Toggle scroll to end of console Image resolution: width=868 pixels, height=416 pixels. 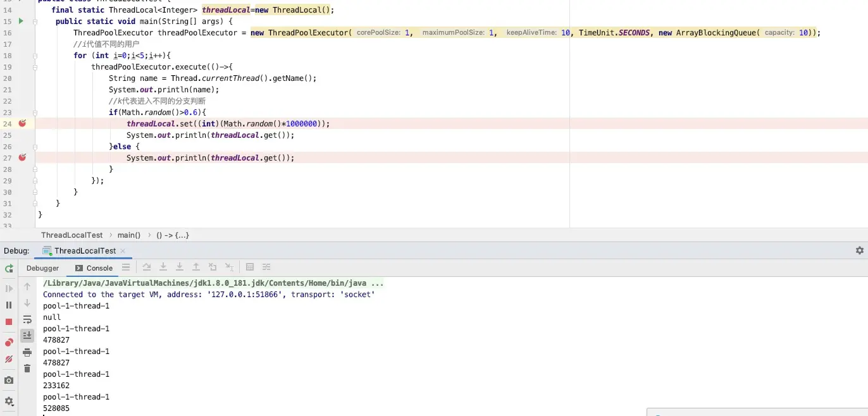pos(27,336)
